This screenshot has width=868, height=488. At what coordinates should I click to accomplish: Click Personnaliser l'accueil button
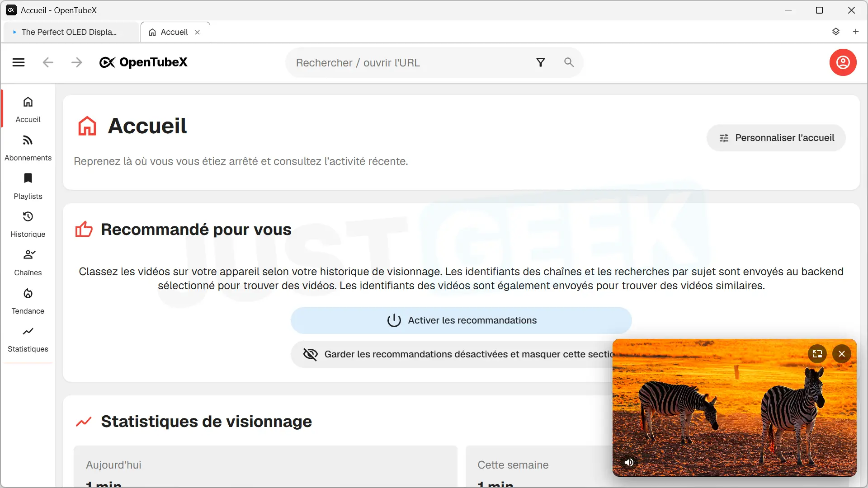[x=776, y=138]
